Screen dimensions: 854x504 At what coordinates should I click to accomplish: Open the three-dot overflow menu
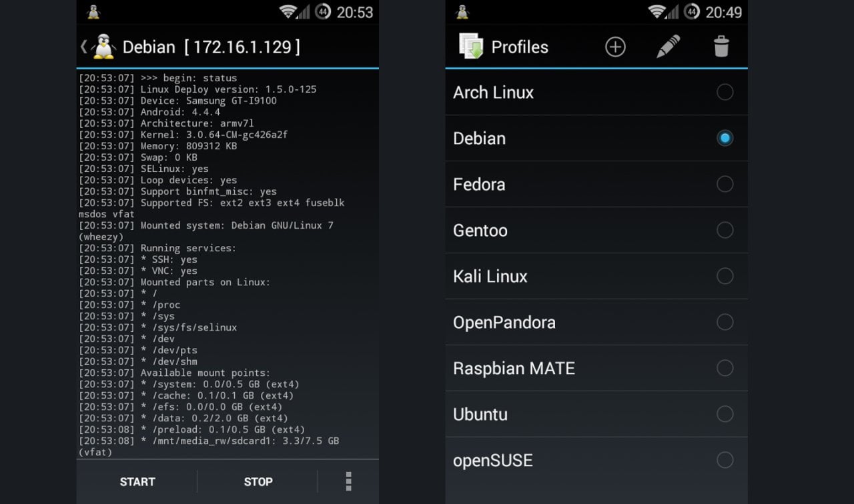tap(348, 481)
